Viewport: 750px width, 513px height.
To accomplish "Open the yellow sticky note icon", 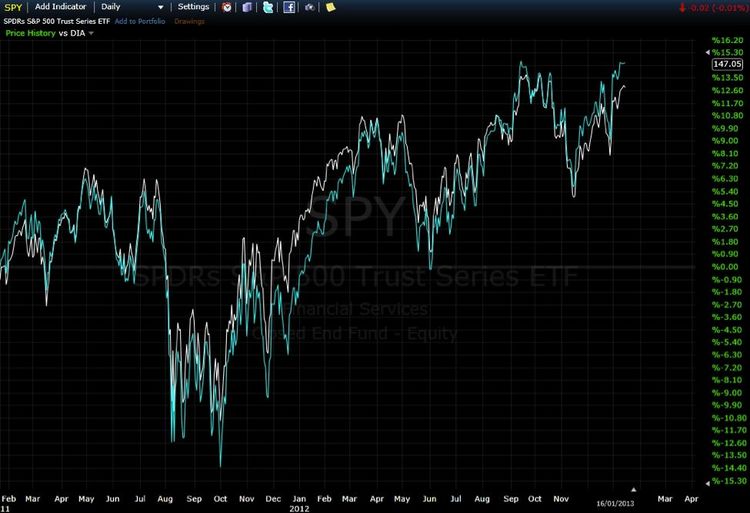I will [x=331, y=7].
